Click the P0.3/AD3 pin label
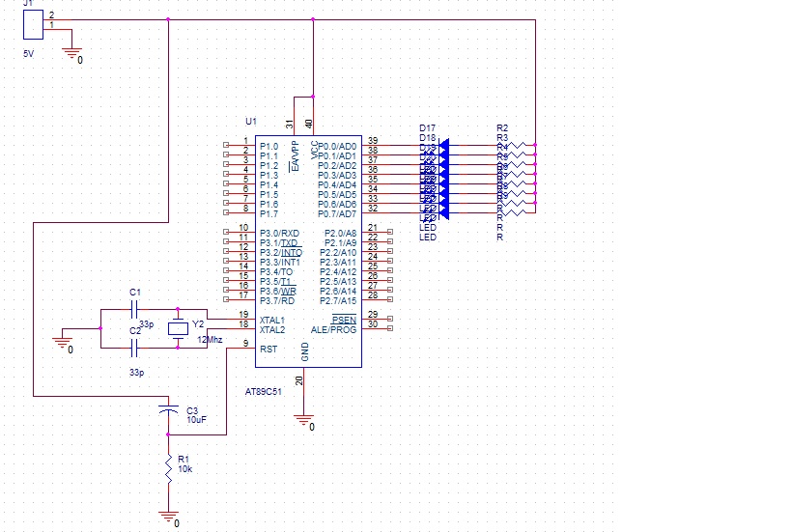The height and width of the screenshot is (532, 791). (337, 176)
